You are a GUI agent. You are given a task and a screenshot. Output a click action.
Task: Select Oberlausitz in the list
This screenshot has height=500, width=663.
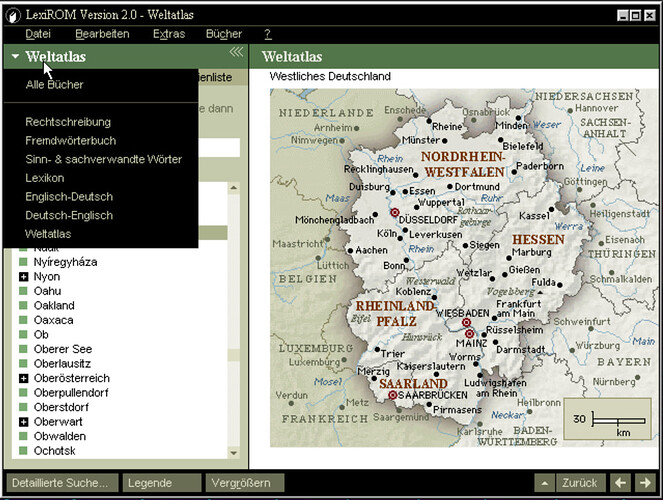click(62, 363)
